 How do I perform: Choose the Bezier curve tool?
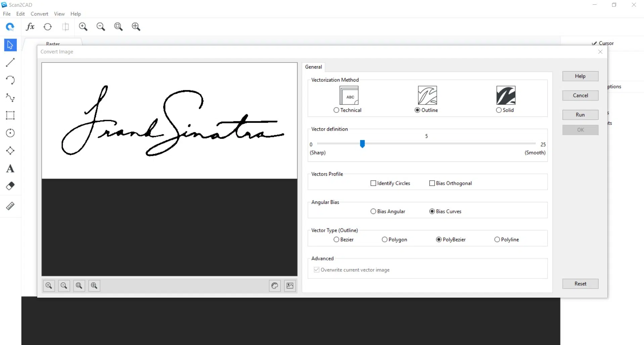click(x=10, y=98)
